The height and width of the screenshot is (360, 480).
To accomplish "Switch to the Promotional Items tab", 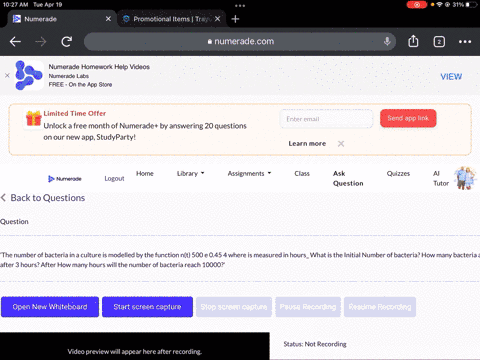I will tap(172, 19).
